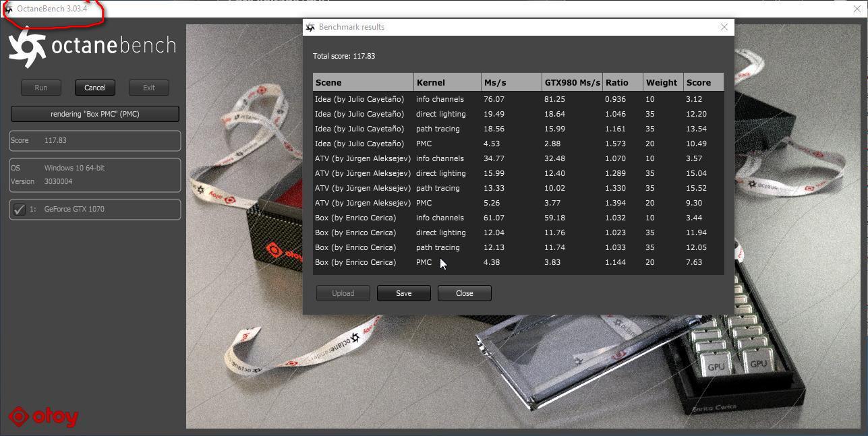
Task: Click the Upload button in results dialog
Action: (343, 293)
